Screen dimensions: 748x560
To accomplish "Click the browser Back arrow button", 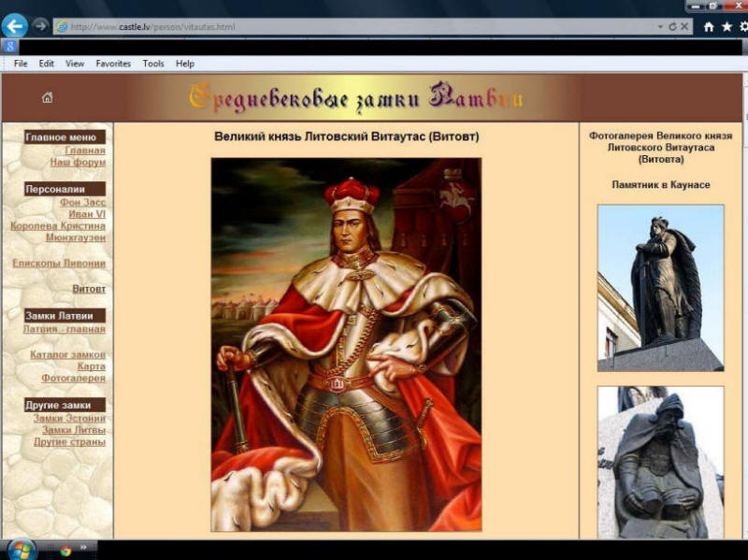I will pos(15,26).
